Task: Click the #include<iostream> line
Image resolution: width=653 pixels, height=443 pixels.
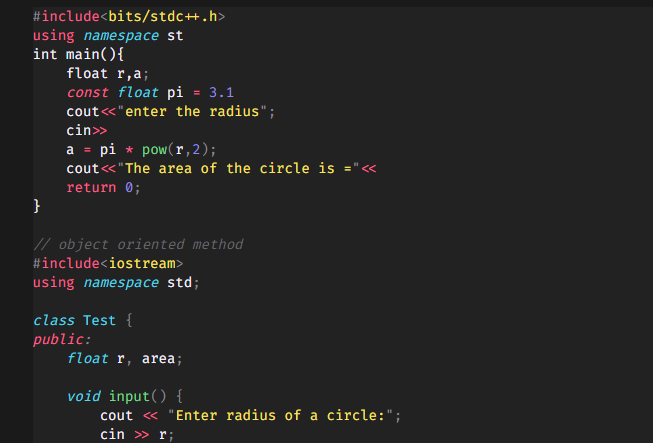Action: pos(108,264)
